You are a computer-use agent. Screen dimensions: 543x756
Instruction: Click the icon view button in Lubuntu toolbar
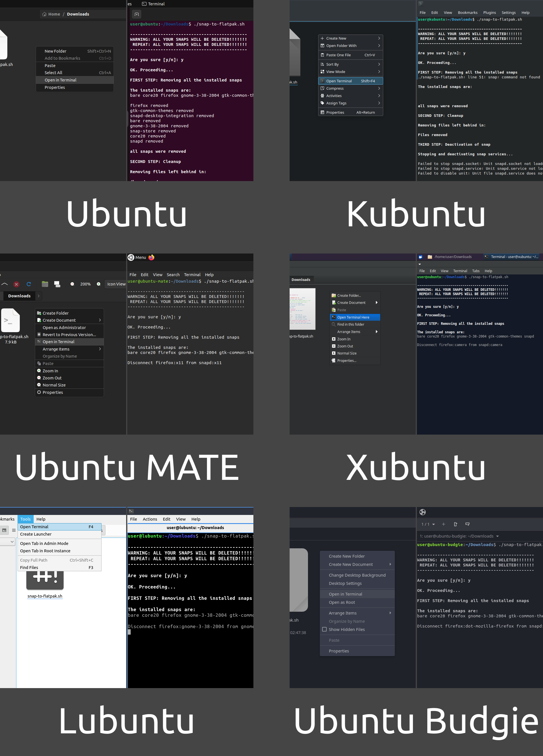[4, 530]
